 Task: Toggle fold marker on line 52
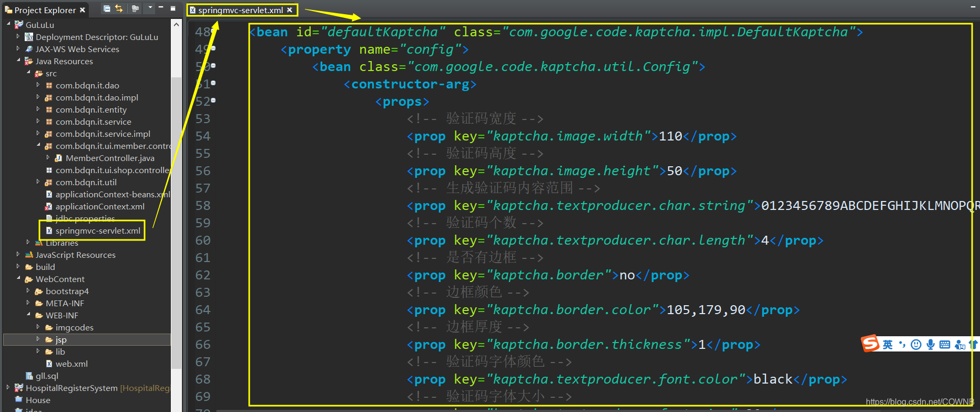[x=213, y=101]
